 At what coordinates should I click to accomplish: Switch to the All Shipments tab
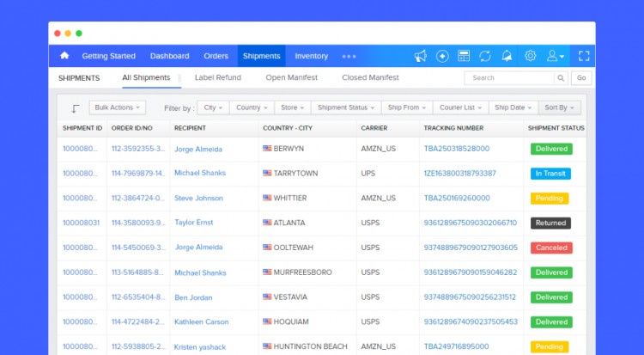(x=146, y=77)
